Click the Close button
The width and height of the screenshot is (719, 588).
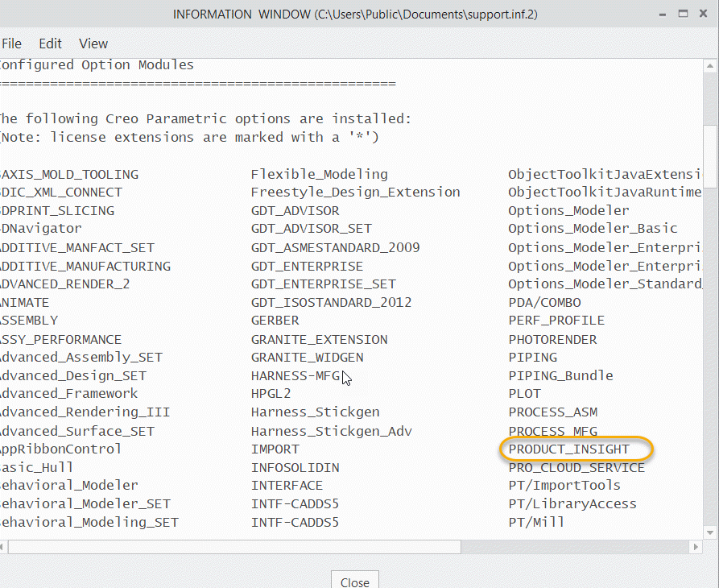(x=354, y=579)
